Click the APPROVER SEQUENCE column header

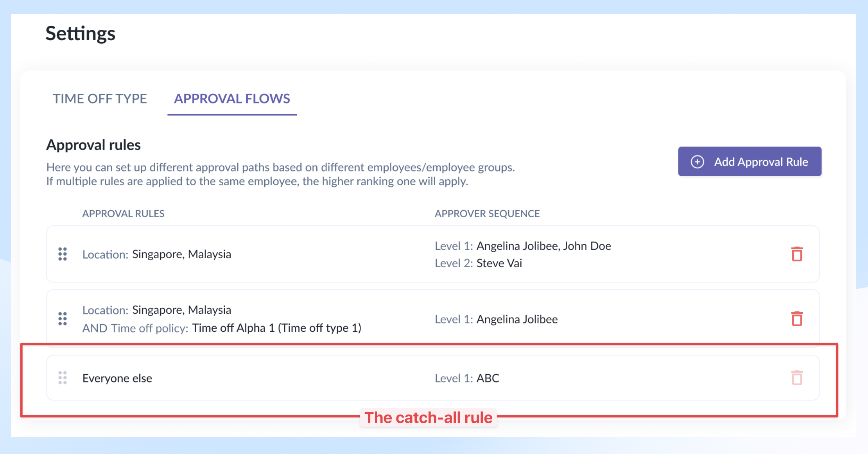point(487,213)
